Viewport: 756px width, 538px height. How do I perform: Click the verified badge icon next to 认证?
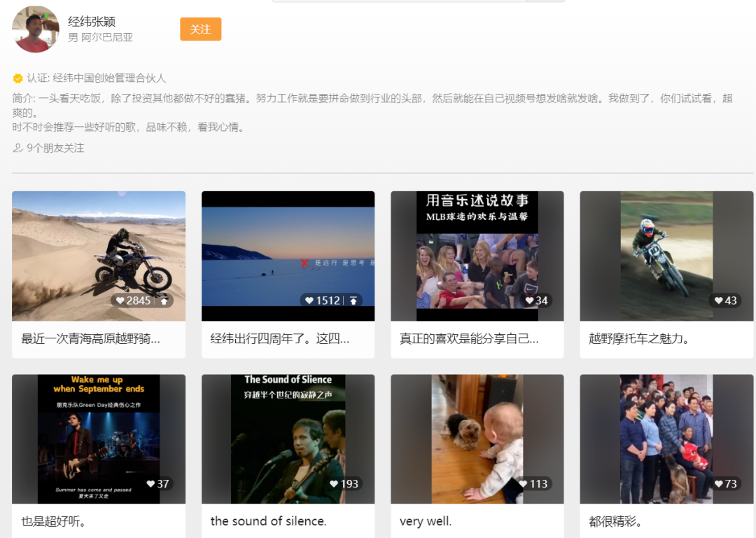tap(17, 78)
